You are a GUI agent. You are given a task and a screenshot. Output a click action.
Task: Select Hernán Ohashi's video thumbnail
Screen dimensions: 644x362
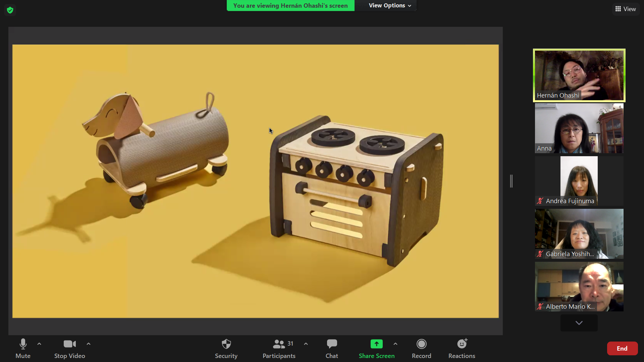[579, 75]
